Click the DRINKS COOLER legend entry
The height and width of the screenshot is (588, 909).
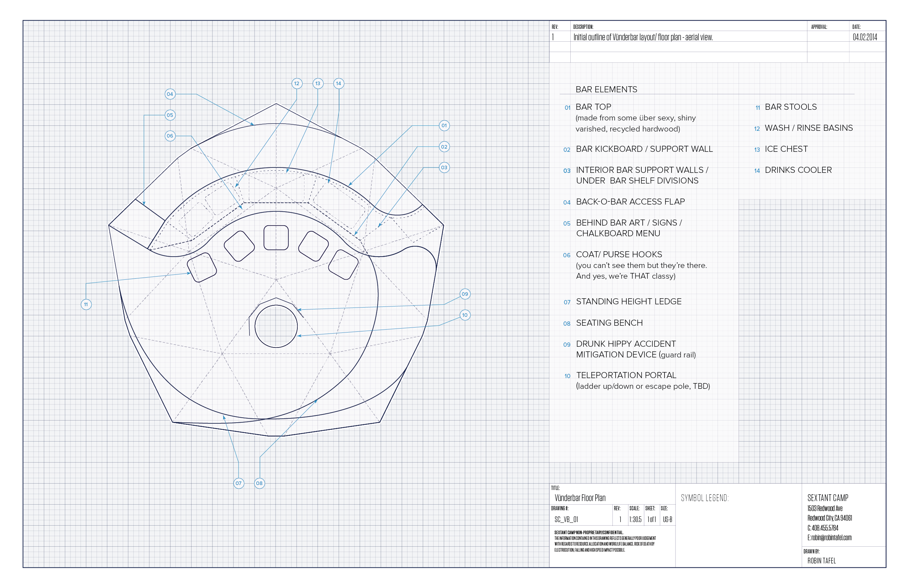point(798,170)
